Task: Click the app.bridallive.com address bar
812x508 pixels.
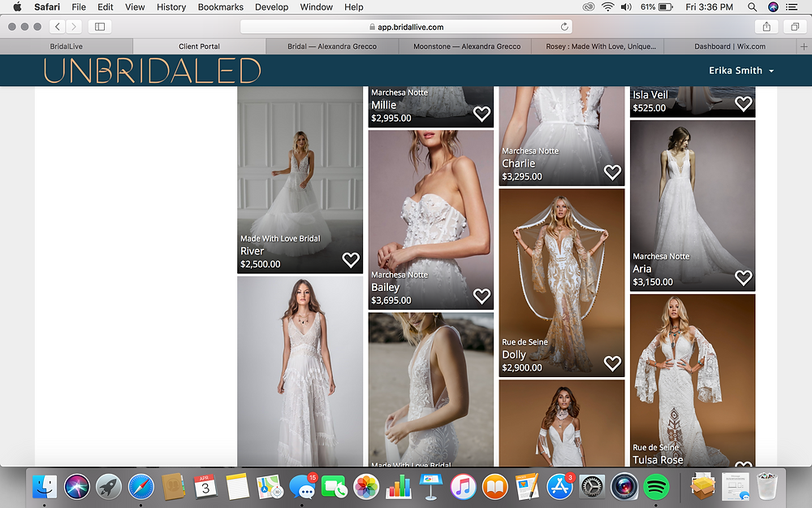Action: pyautogui.click(x=407, y=27)
